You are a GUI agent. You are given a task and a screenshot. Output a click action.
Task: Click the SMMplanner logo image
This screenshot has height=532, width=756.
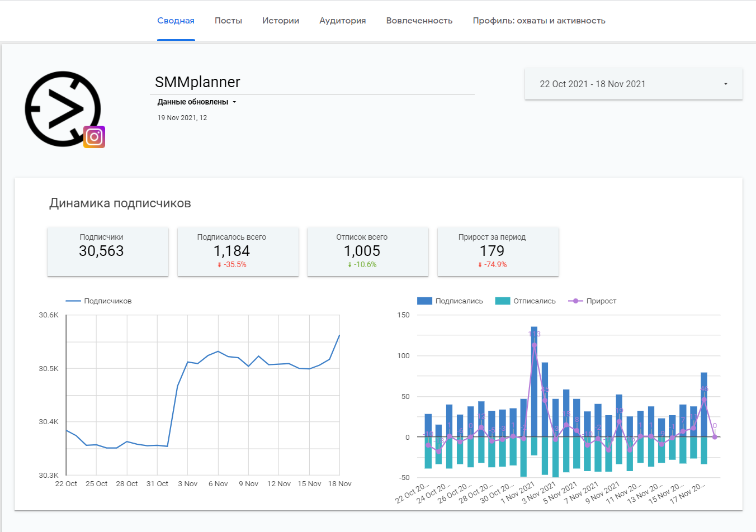click(x=63, y=108)
